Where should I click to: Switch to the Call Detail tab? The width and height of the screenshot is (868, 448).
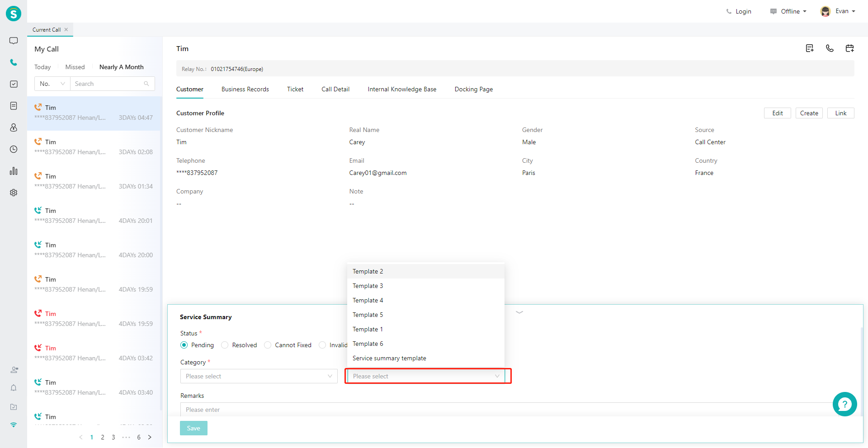point(335,89)
